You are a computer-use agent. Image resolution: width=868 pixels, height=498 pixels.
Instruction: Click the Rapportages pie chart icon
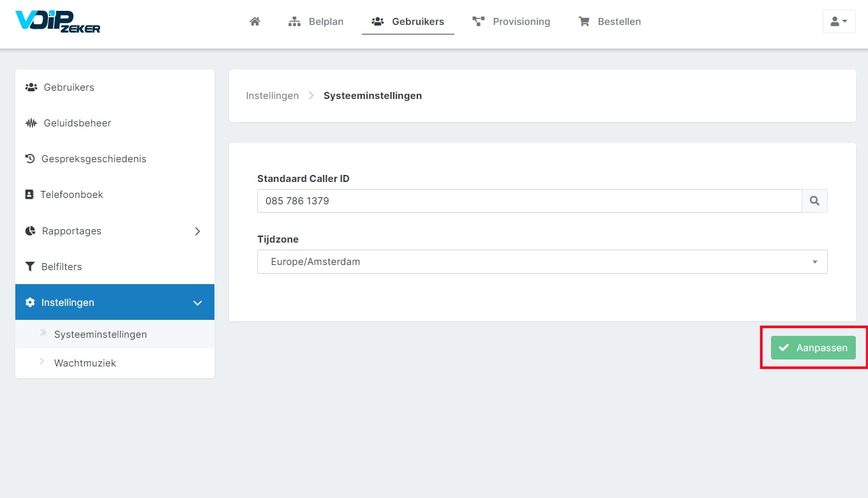click(30, 231)
